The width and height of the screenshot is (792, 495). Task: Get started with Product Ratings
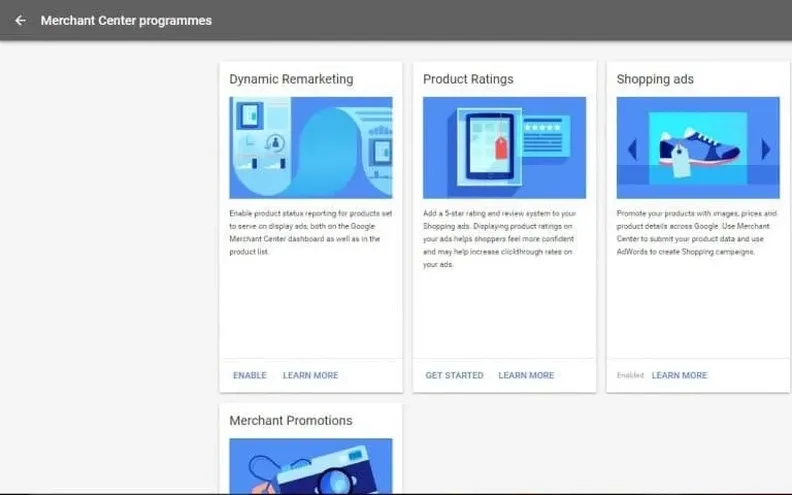454,375
